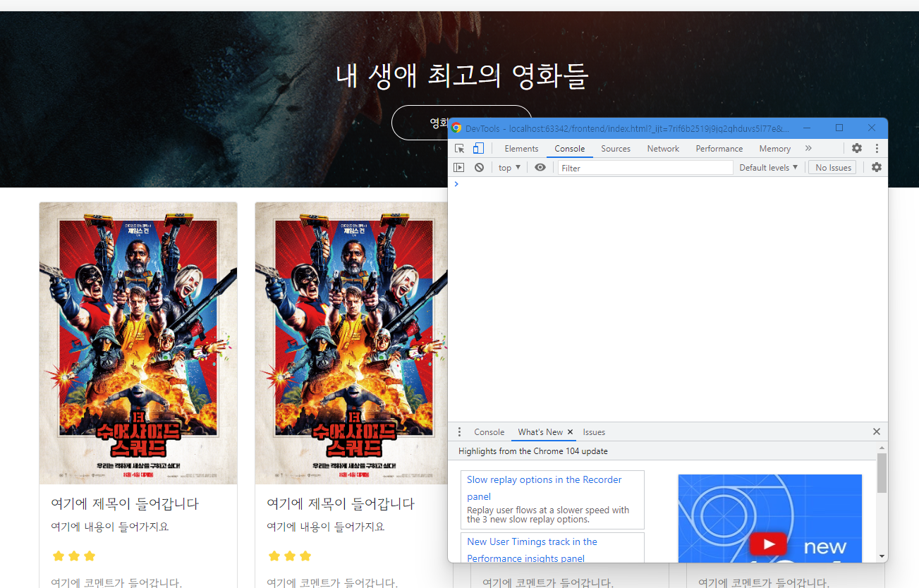Click the first card's title text
The width and height of the screenshot is (919, 588).
click(x=125, y=504)
